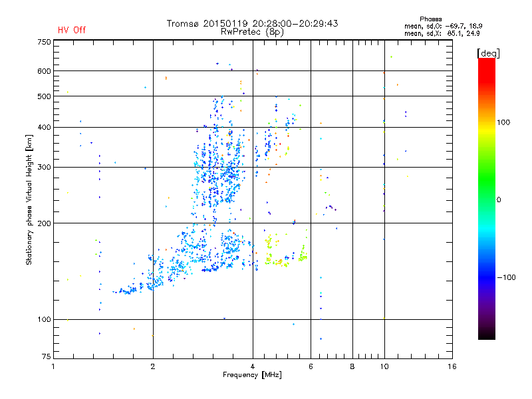Click the x-axis tick label '2'

153,366
